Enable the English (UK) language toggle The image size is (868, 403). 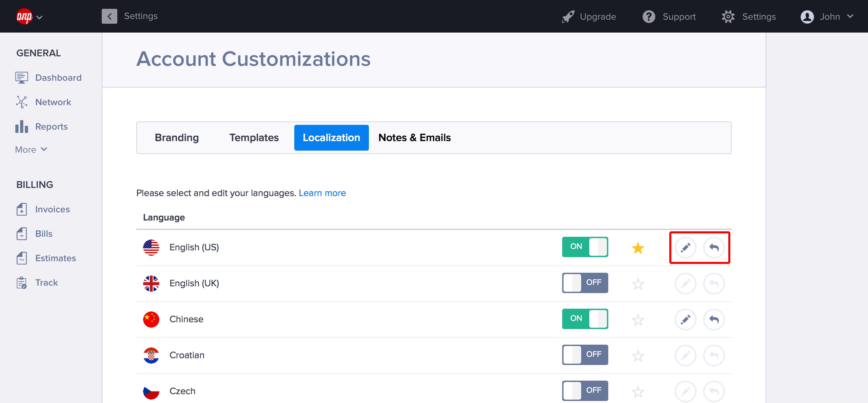coord(585,283)
